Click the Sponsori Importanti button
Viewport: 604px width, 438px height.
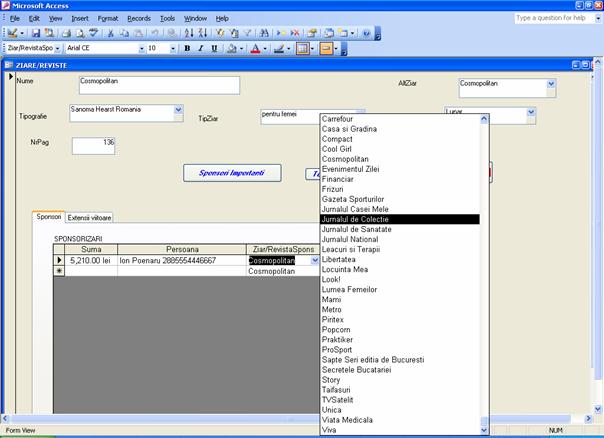click(x=231, y=173)
